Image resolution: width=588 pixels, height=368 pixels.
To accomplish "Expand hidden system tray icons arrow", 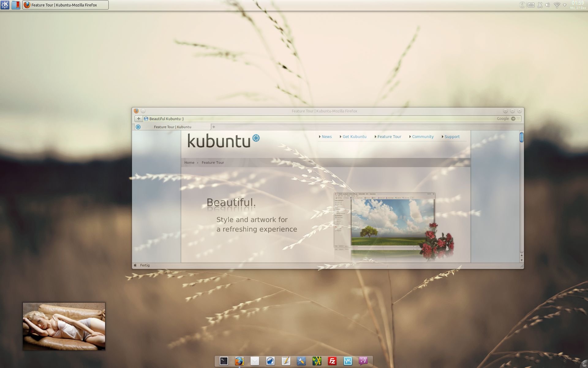I will 565,5.
